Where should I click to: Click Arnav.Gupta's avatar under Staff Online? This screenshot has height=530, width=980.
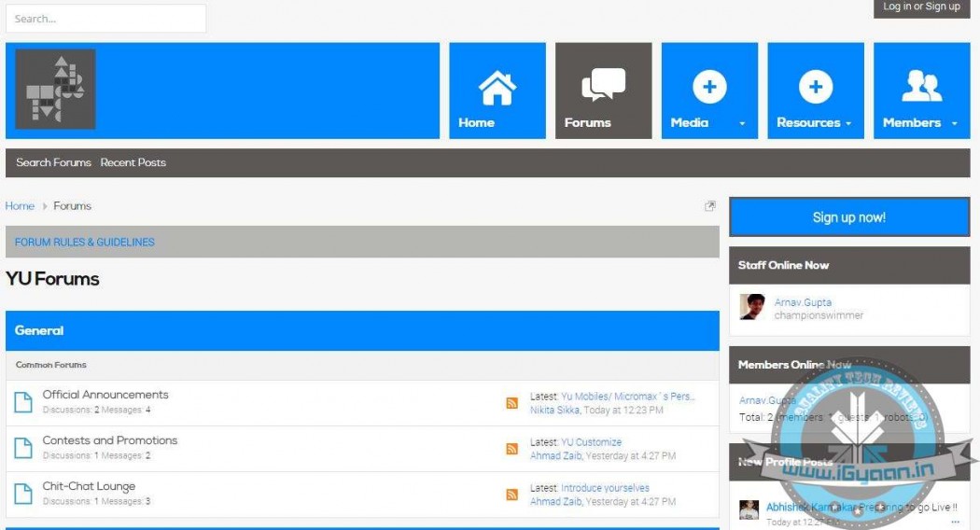click(752, 308)
